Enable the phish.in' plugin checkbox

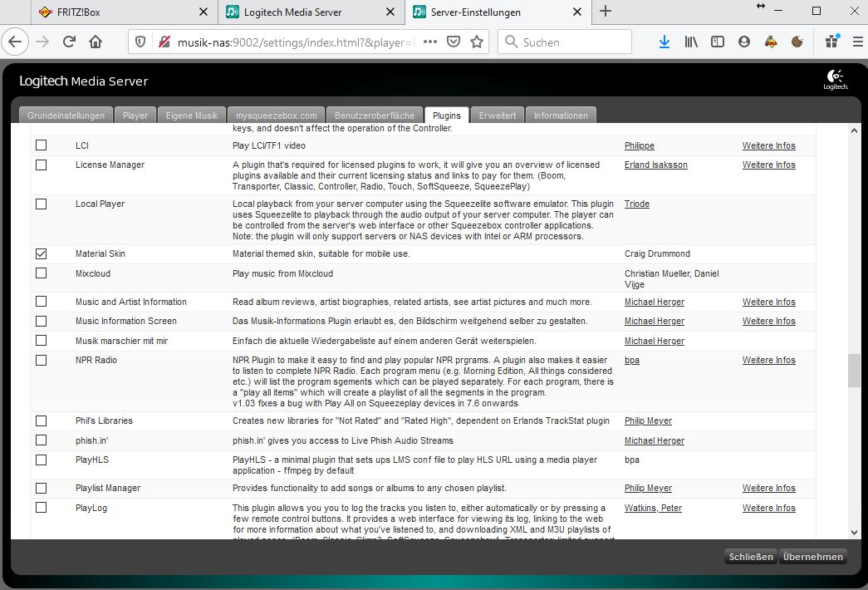pyautogui.click(x=41, y=440)
